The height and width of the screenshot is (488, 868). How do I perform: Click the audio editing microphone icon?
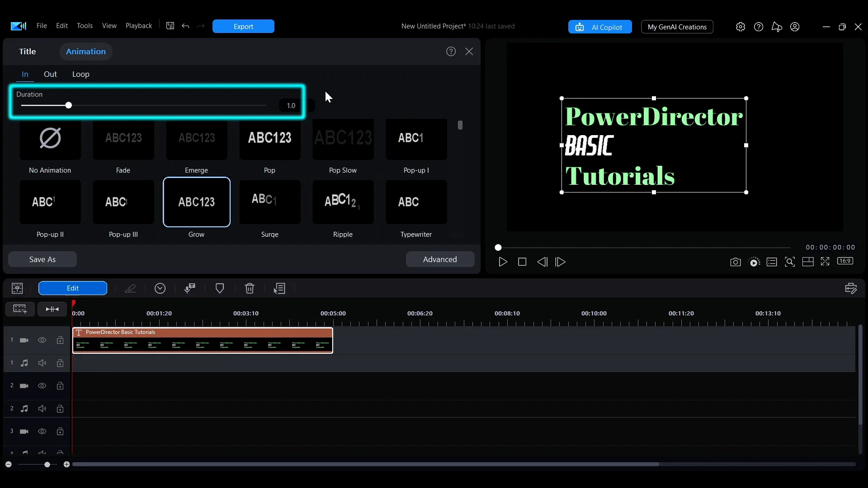(x=190, y=288)
